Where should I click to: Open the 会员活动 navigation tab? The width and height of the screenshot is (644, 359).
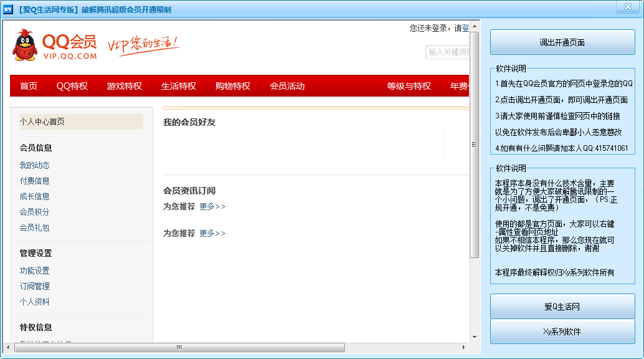tap(287, 86)
